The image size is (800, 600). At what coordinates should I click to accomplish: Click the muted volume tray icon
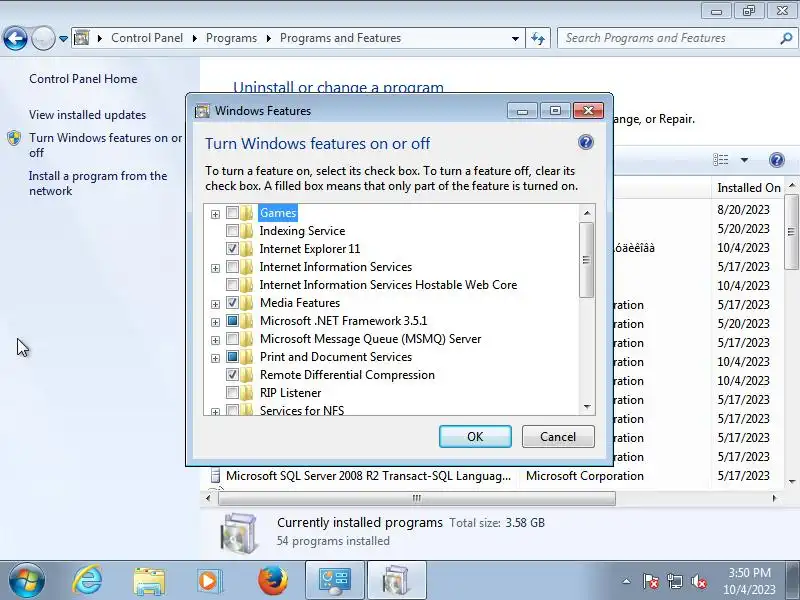[x=698, y=581]
